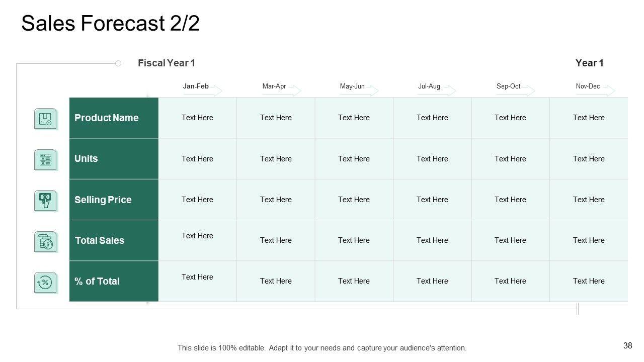Select Jan-Feb Product Name text cell
This screenshot has height=362, width=644.
coord(197,118)
